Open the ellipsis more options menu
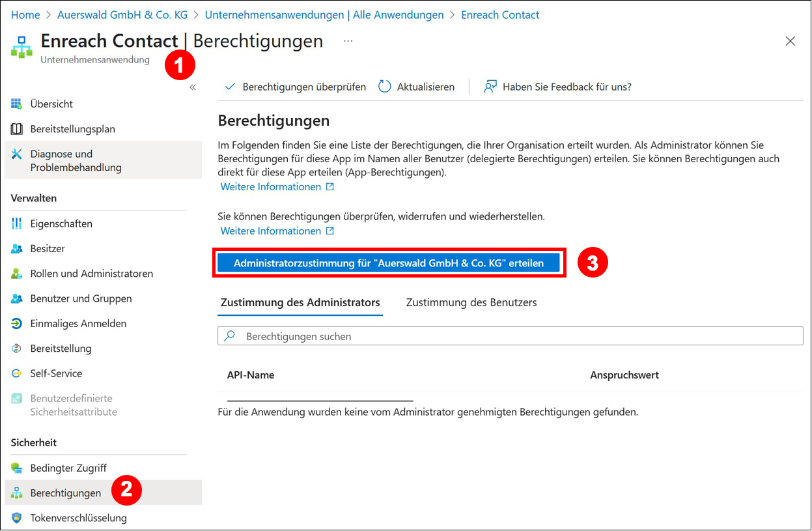The image size is (812, 531). click(348, 41)
